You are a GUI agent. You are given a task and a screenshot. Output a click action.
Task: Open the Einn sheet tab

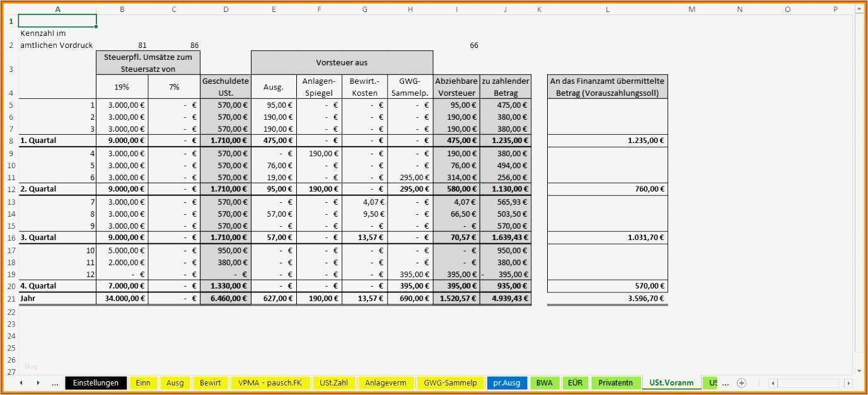(143, 382)
